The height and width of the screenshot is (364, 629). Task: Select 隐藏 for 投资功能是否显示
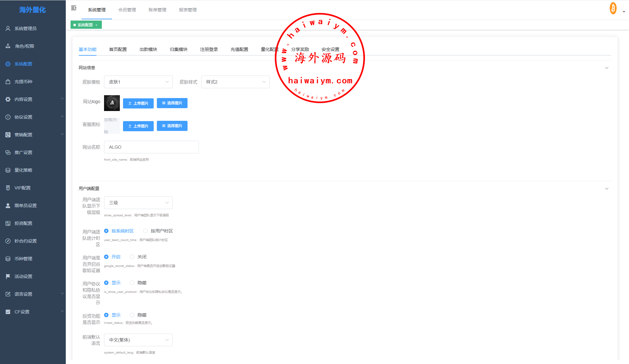pos(132,315)
